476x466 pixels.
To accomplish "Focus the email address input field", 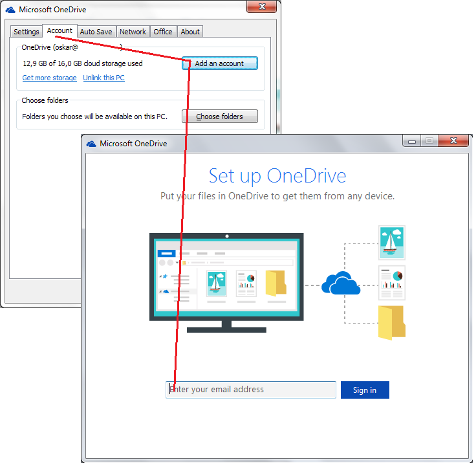I will [x=251, y=390].
